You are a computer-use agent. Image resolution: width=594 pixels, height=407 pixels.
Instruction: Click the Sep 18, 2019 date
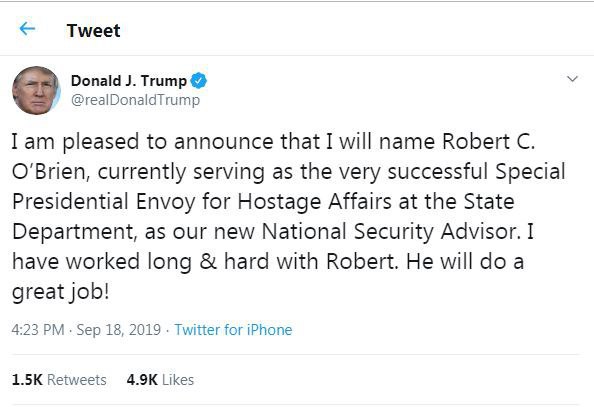tap(119, 330)
